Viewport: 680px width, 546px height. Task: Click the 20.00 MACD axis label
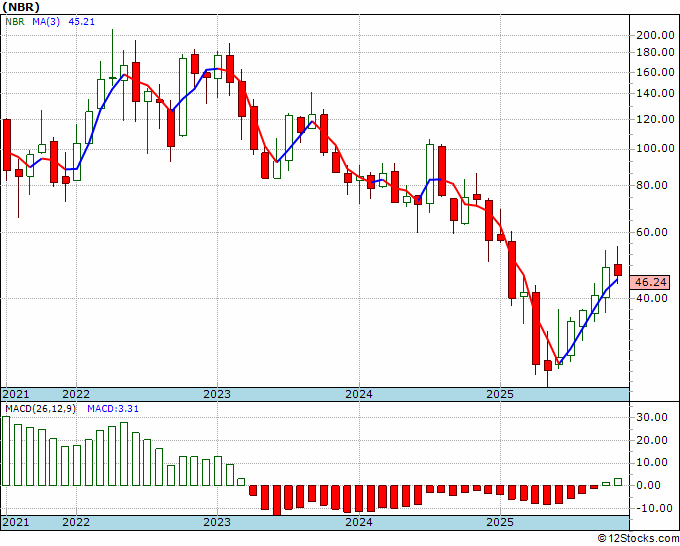[654, 440]
